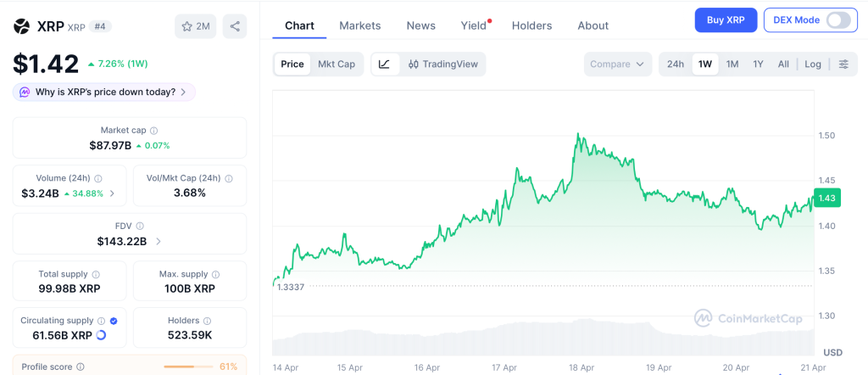The image size is (868, 375).
Task: Click the share icon next to XRP
Action: pyautogui.click(x=235, y=26)
